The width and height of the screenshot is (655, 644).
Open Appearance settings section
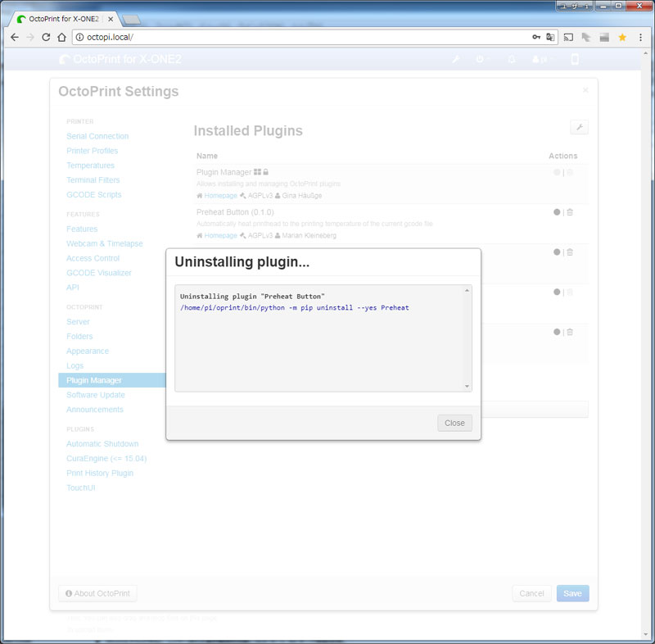tap(88, 351)
